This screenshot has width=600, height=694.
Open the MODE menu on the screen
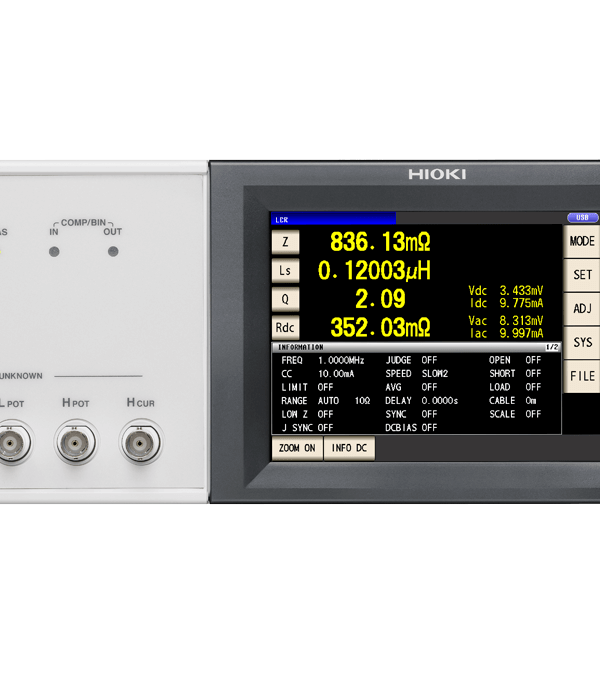[x=581, y=241]
